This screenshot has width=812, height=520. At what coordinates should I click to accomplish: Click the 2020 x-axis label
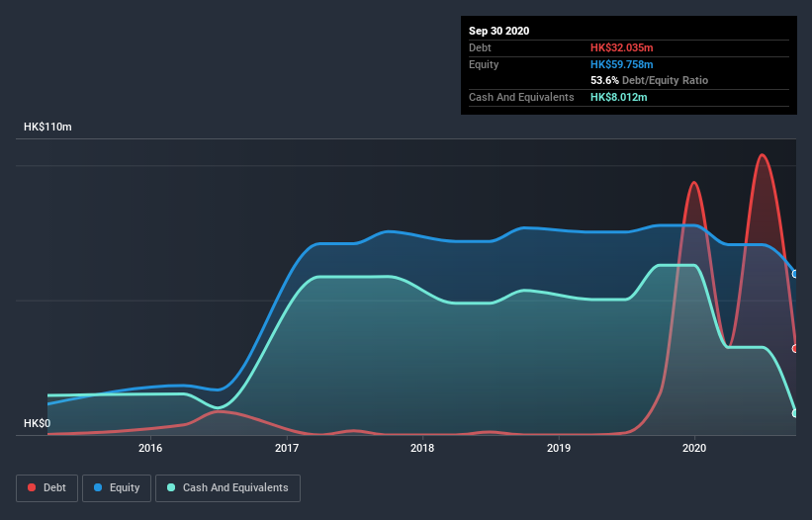[x=694, y=448]
